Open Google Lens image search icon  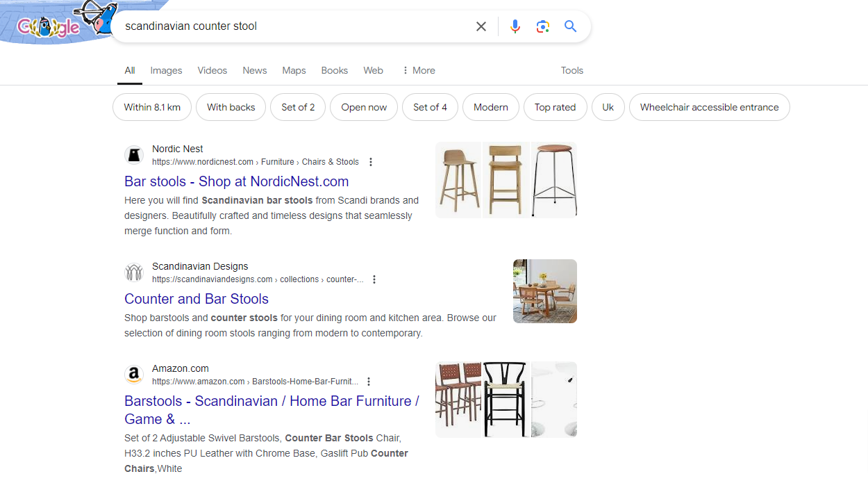click(x=543, y=26)
